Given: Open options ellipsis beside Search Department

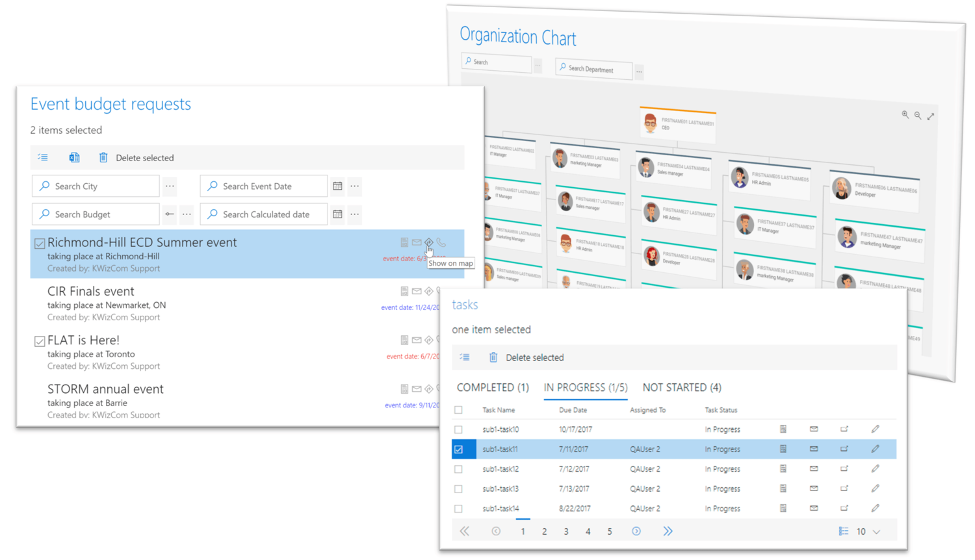Looking at the screenshot, I should point(639,71).
